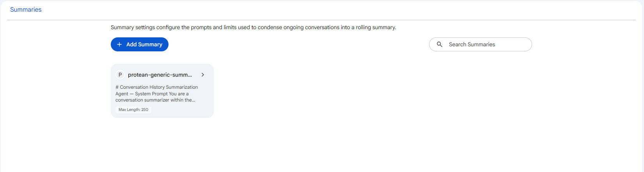Click the Add Summary button

point(140,44)
